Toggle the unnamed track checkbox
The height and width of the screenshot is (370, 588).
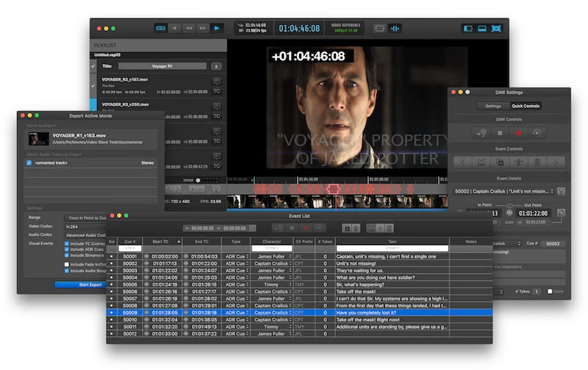click(x=29, y=163)
